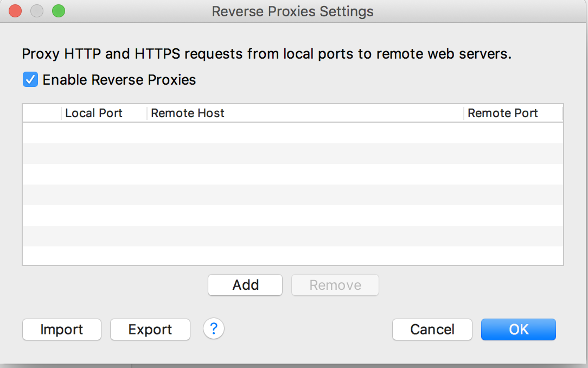Import reverse proxy settings

click(62, 329)
